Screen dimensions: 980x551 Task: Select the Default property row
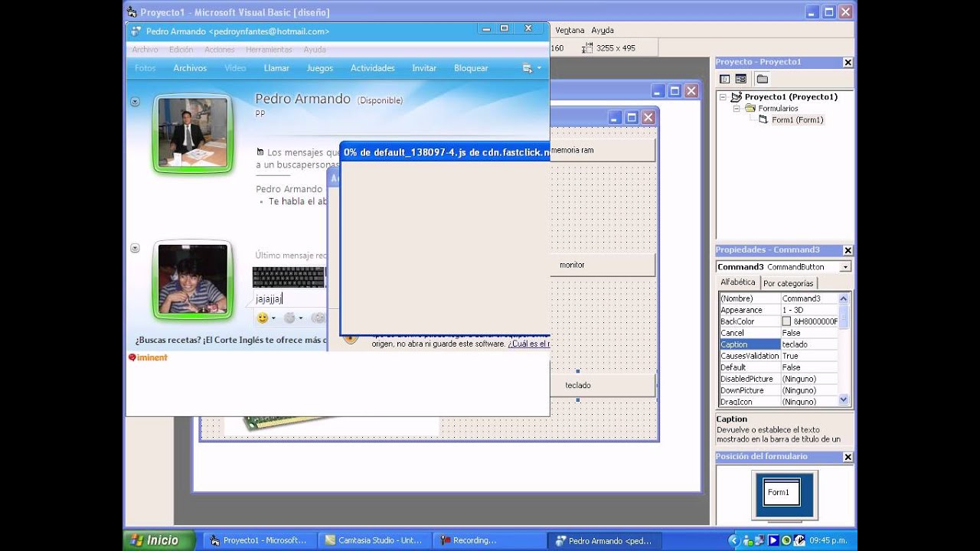(779, 367)
